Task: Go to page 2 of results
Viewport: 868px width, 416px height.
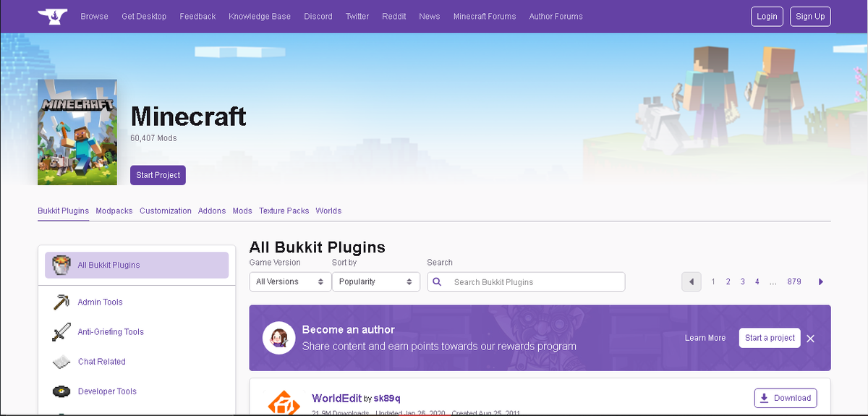Action: tap(728, 281)
